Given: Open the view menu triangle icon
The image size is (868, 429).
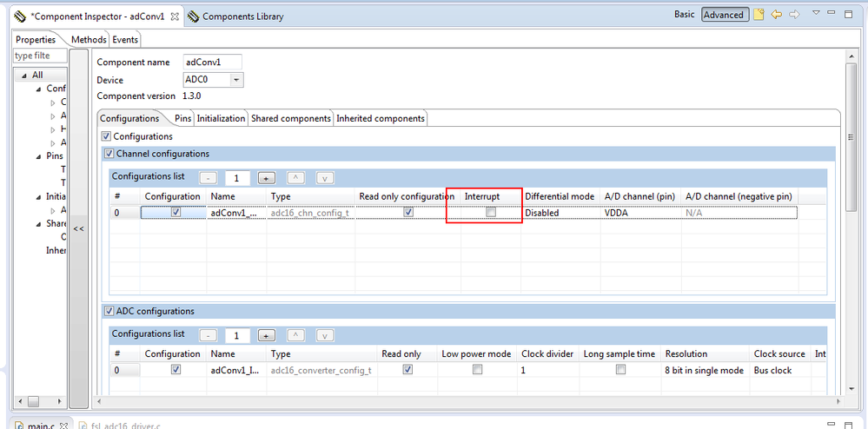Looking at the screenshot, I should pyautogui.click(x=815, y=12).
